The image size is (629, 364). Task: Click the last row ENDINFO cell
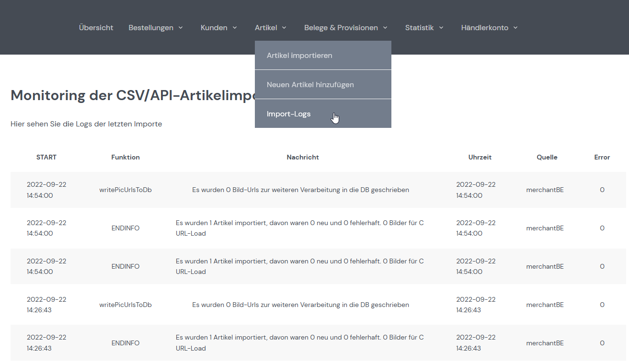pyautogui.click(x=126, y=343)
